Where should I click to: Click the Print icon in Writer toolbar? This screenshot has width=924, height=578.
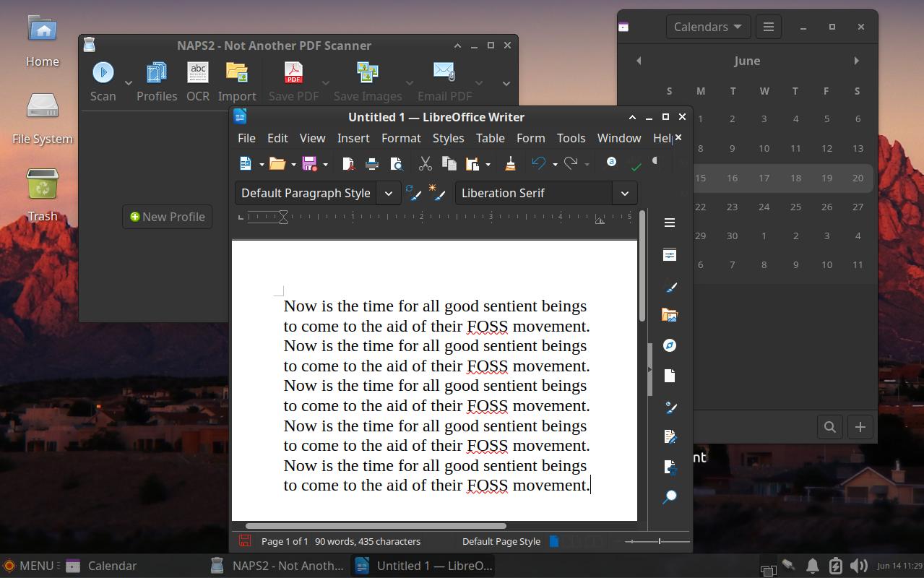pyautogui.click(x=372, y=164)
